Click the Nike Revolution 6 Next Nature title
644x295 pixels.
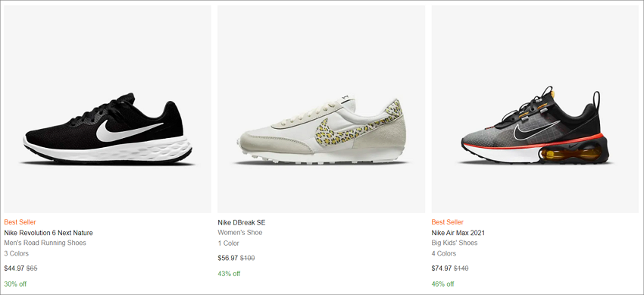(x=48, y=233)
